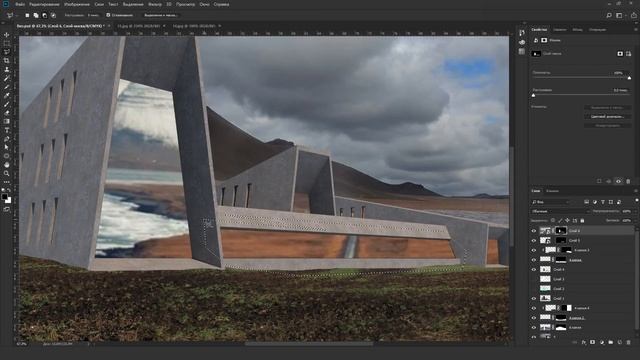
Task: Choose New selection mode icon
Action: [27, 15]
